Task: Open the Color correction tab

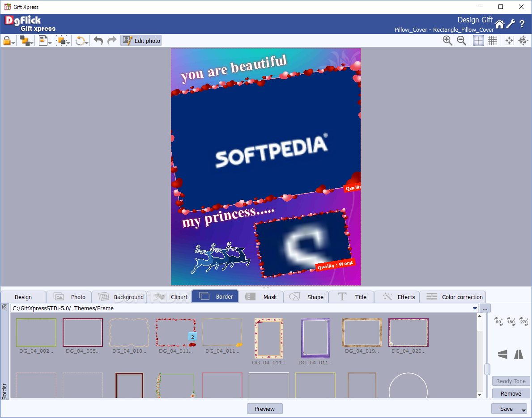Action: [x=453, y=297]
